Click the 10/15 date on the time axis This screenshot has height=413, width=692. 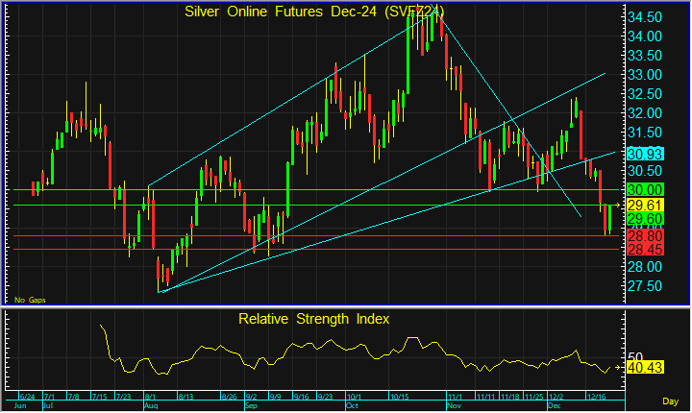point(401,397)
